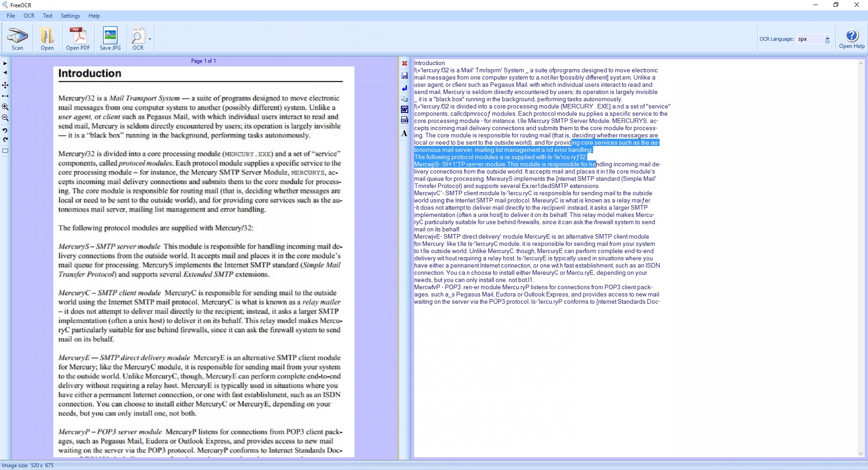Export text to Word icon
The width and height of the screenshot is (868, 470).
click(405, 109)
